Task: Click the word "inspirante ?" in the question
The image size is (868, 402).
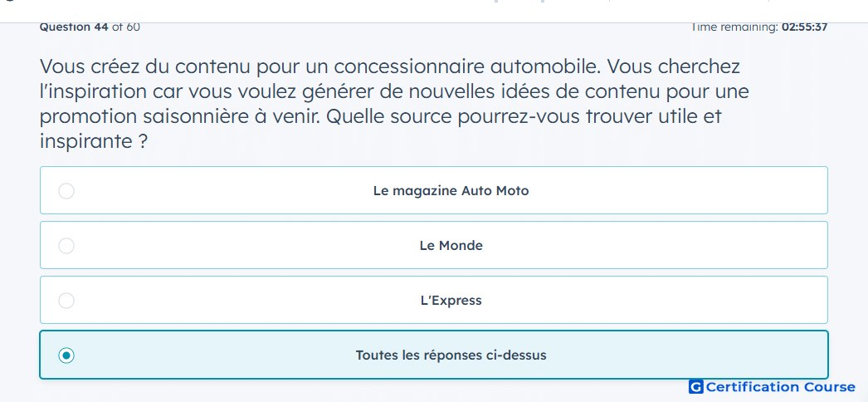Action: click(x=94, y=142)
